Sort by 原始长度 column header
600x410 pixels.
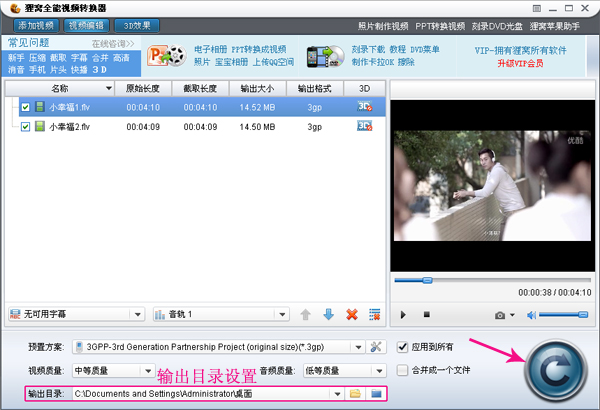pyautogui.click(x=143, y=88)
